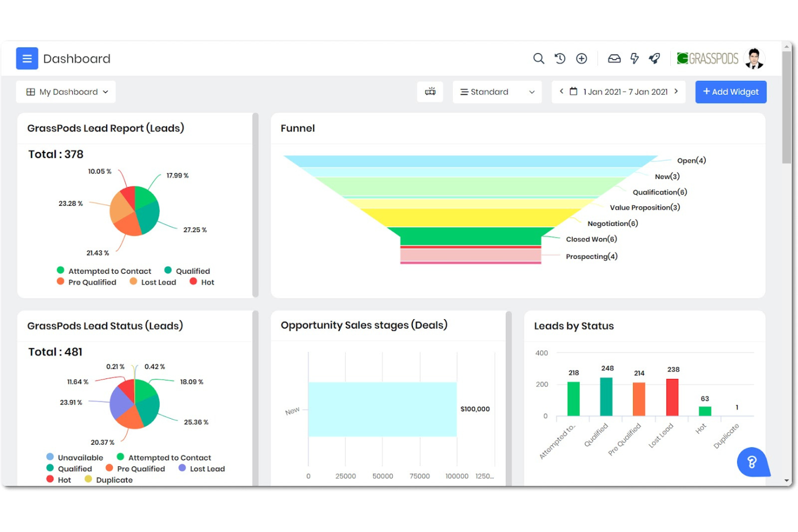The height and width of the screenshot is (532, 798).
Task: Click the Add Widget button
Action: click(x=731, y=92)
